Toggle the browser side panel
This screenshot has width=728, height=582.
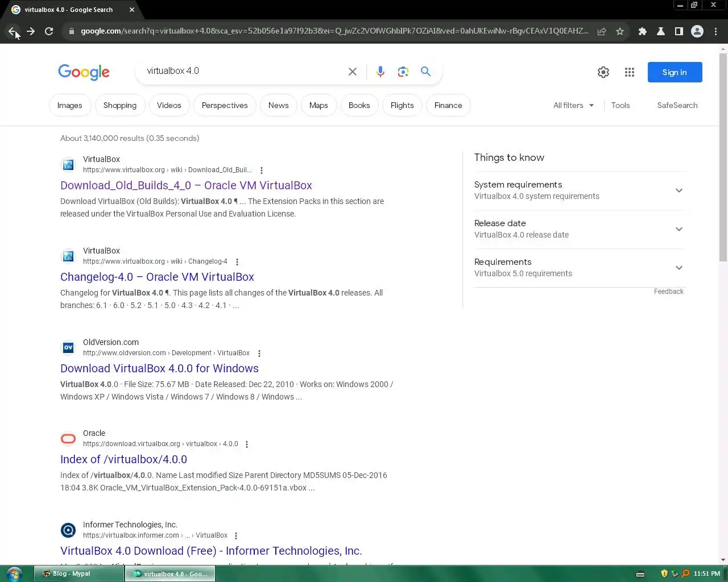tap(679, 31)
